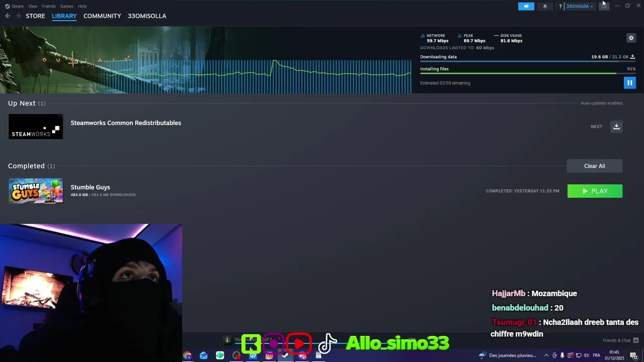
Task: Click the Up Next heading
Action: coord(22,103)
